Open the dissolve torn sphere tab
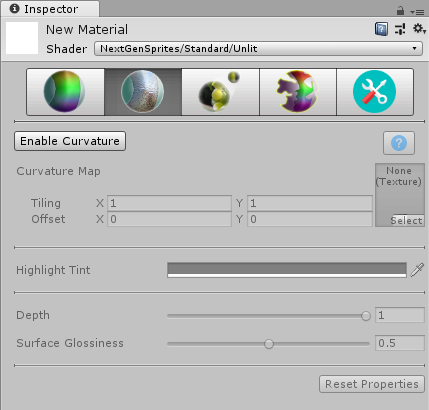 pyautogui.click(x=298, y=92)
